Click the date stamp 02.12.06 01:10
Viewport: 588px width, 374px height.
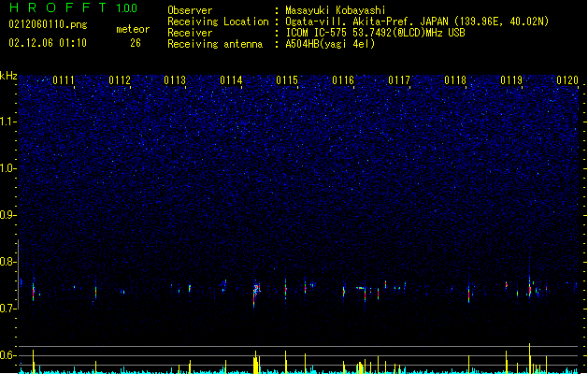point(48,43)
